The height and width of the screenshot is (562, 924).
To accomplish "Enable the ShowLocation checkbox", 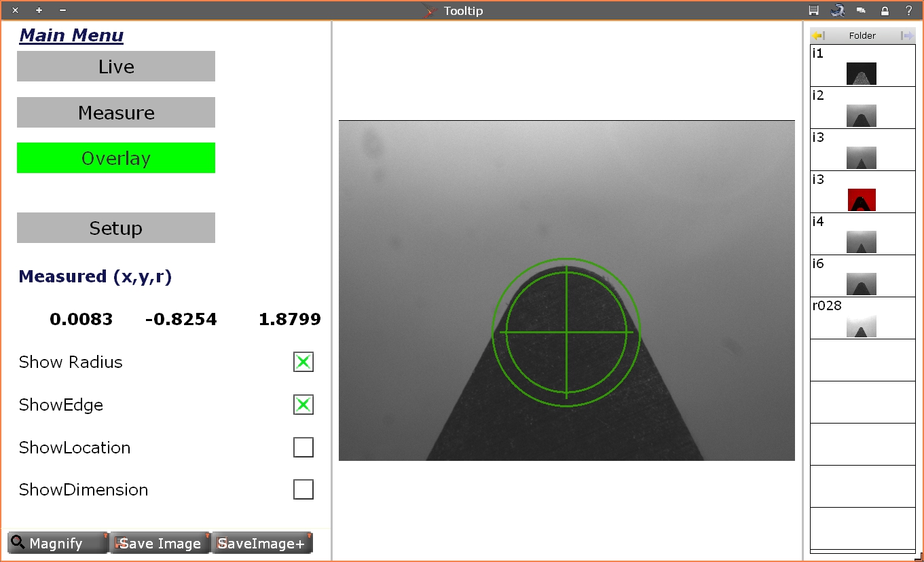I will coord(303,447).
